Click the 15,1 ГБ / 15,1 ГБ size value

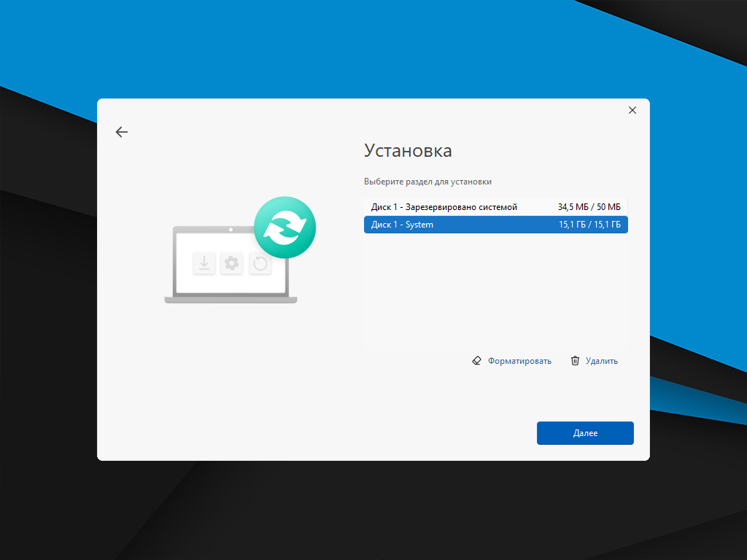589,225
